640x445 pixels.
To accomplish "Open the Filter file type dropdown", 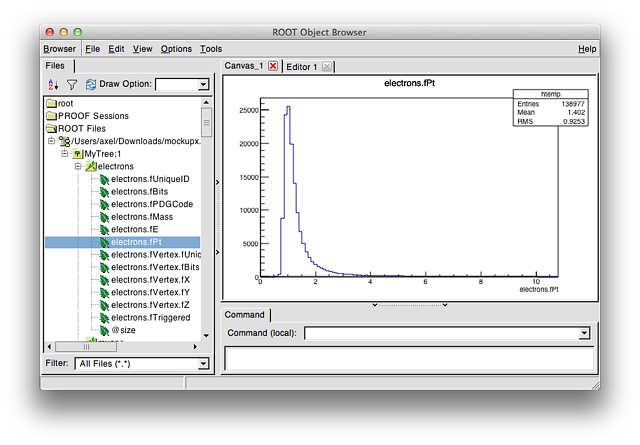I will [203, 364].
